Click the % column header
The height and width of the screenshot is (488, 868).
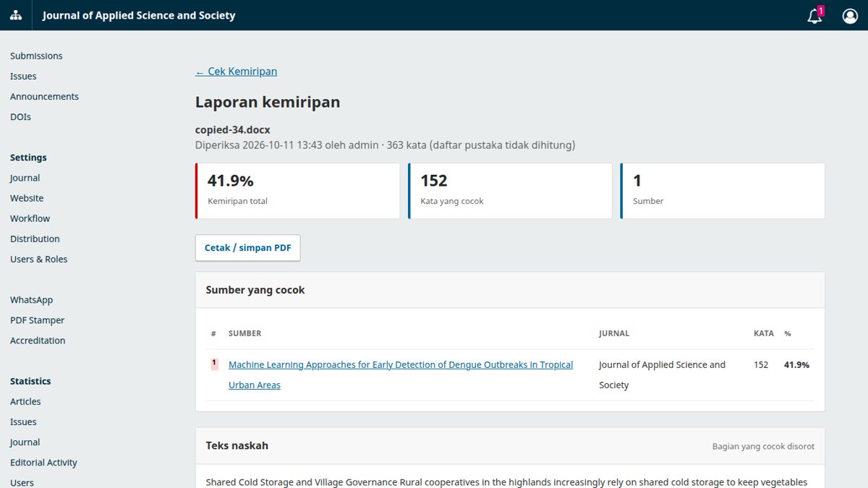pyautogui.click(x=788, y=333)
